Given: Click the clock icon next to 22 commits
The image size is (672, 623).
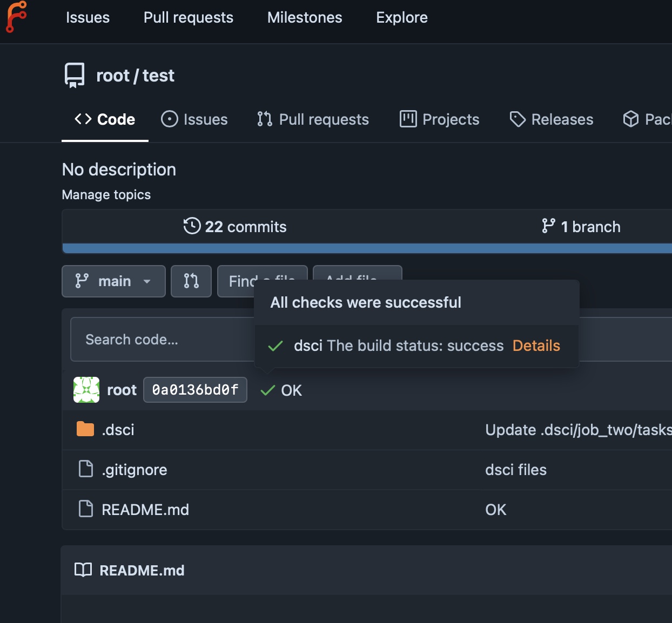Looking at the screenshot, I should click(191, 226).
